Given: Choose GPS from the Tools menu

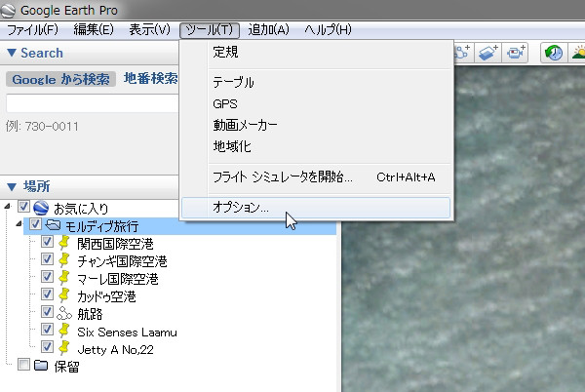Looking at the screenshot, I should (316, 103).
